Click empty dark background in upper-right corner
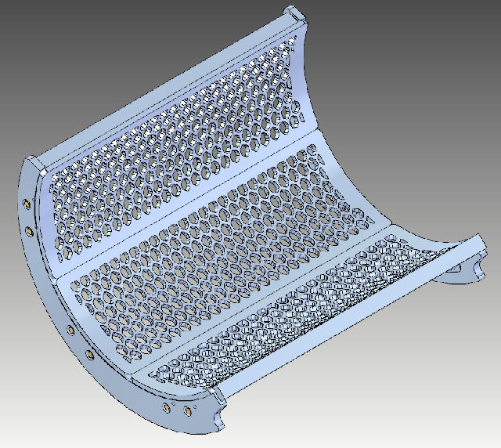The height and width of the screenshot is (448, 501). 454,31
